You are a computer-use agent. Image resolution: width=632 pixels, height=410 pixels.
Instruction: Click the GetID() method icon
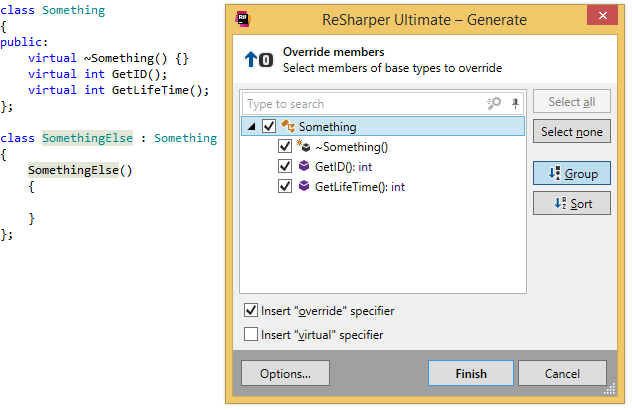[x=304, y=166]
